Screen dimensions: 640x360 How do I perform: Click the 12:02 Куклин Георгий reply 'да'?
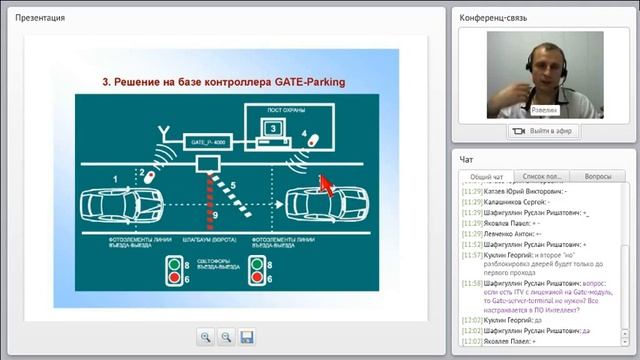(x=502, y=320)
